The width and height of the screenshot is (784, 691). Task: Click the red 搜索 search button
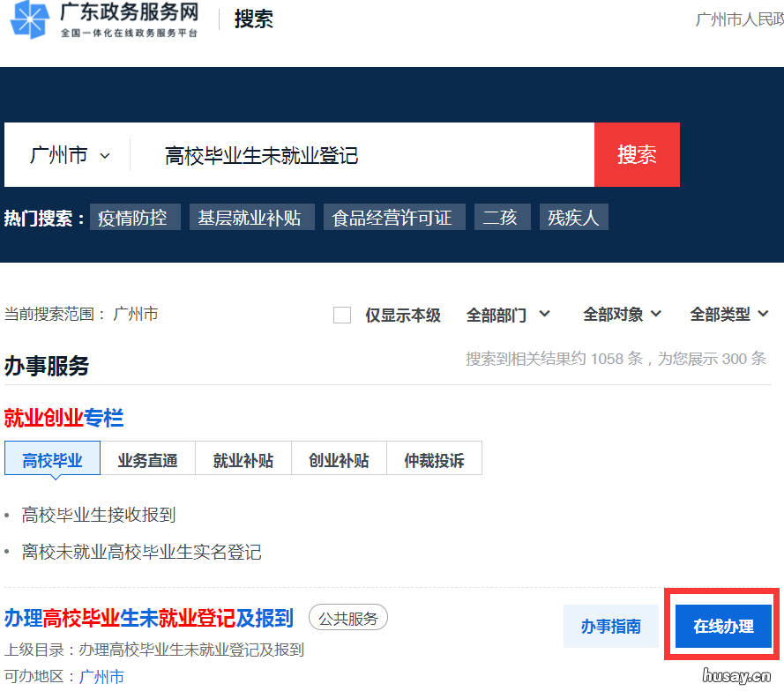click(x=637, y=153)
